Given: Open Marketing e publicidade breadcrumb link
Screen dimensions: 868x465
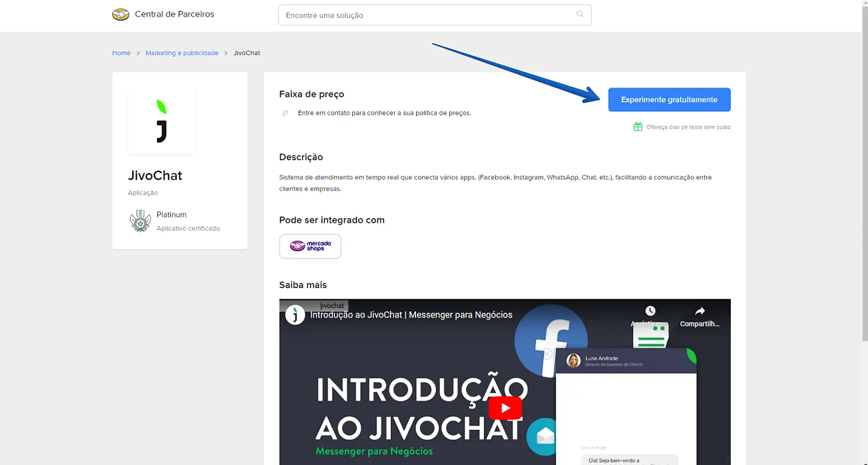Looking at the screenshot, I should pyautogui.click(x=182, y=53).
